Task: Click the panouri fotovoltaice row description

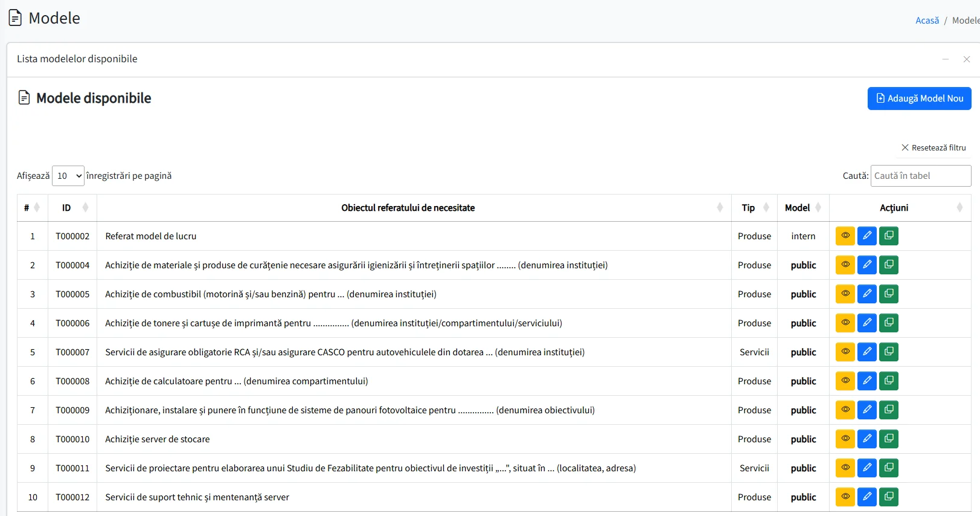Action: (350, 410)
